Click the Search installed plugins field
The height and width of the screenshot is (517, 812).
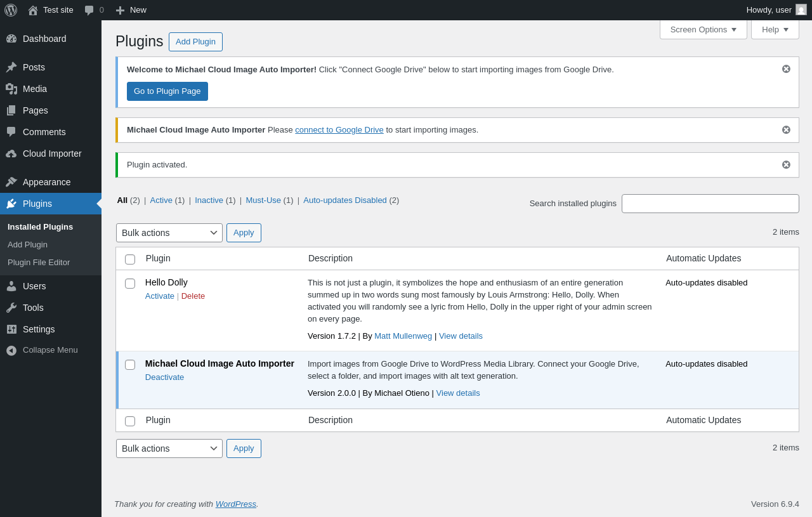(x=710, y=204)
